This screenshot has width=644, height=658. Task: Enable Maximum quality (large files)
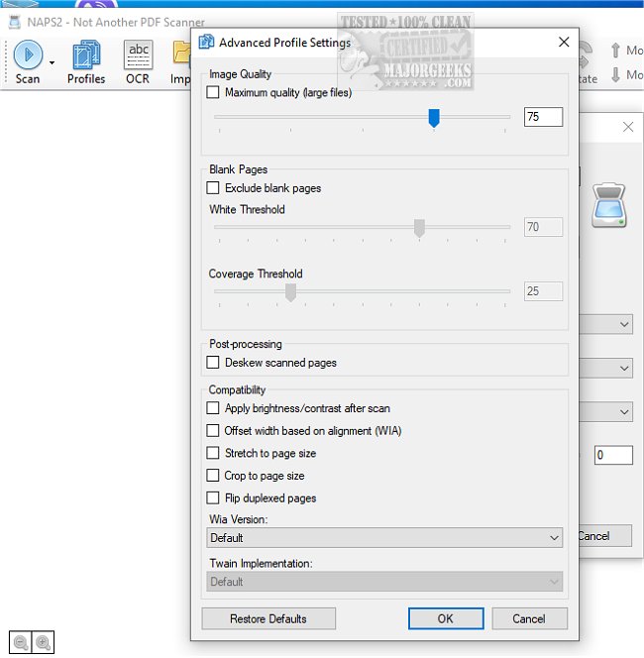pos(213,92)
